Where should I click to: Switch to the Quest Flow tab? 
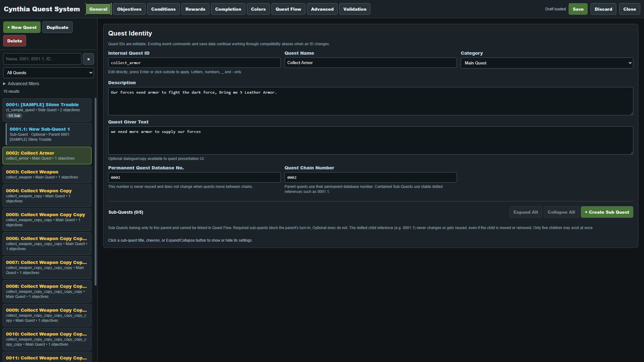point(288,9)
